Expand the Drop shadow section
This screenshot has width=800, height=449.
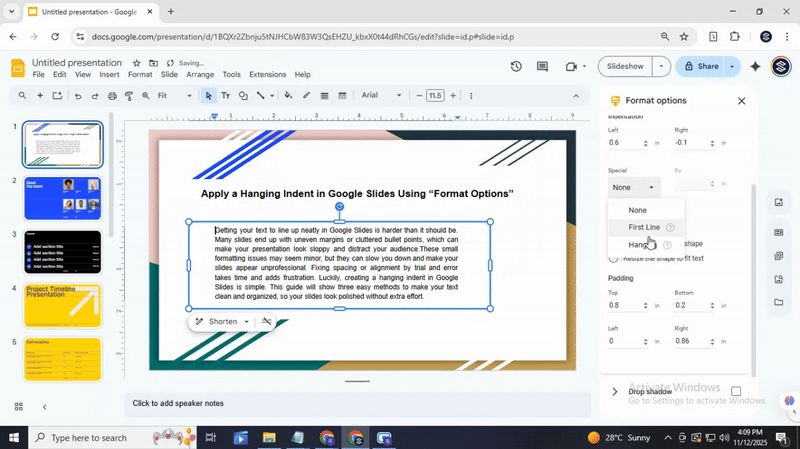(x=615, y=391)
